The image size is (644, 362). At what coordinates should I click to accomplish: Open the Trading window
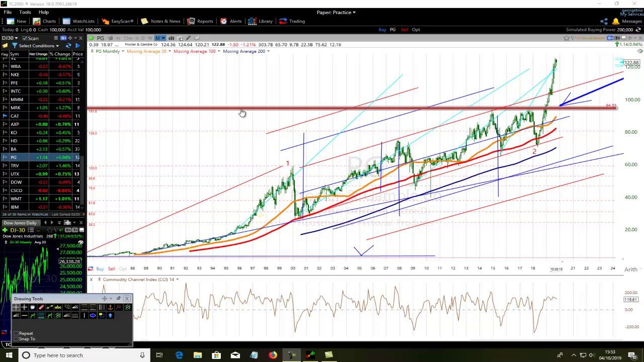coord(292,21)
